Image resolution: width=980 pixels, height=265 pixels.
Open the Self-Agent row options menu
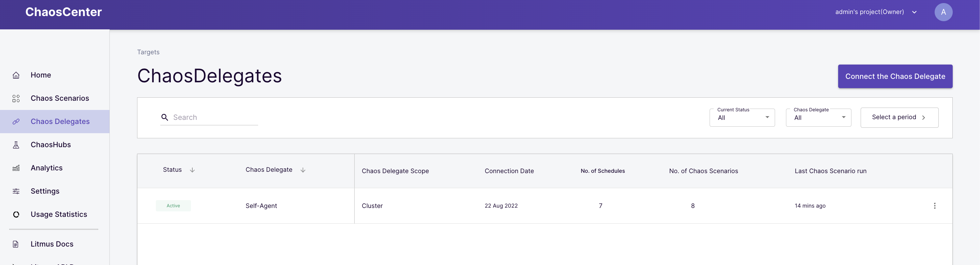[934, 206]
